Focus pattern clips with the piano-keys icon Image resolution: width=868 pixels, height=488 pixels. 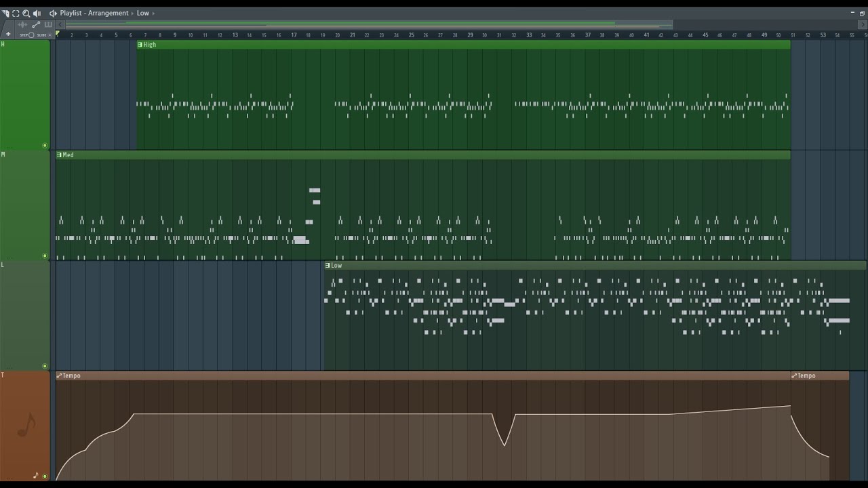point(48,24)
